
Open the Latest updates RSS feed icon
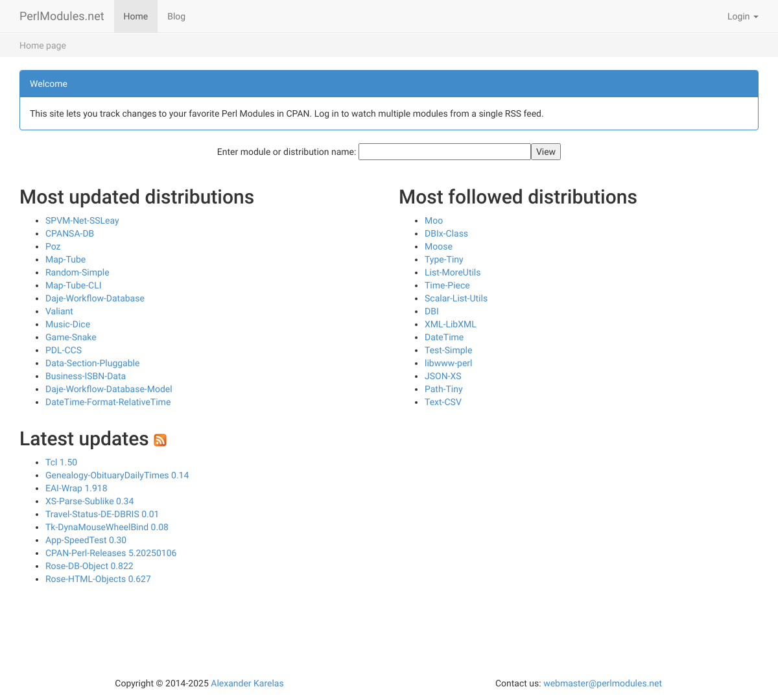point(160,440)
